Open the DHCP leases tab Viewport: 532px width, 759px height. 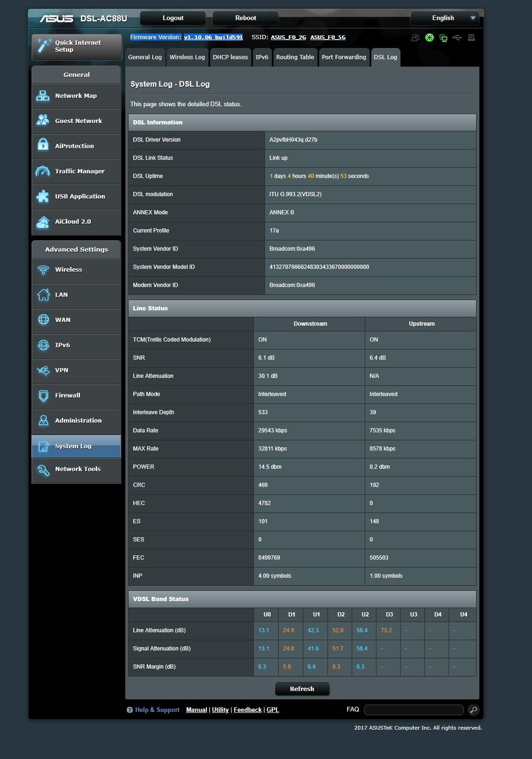[x=230, y=57]
